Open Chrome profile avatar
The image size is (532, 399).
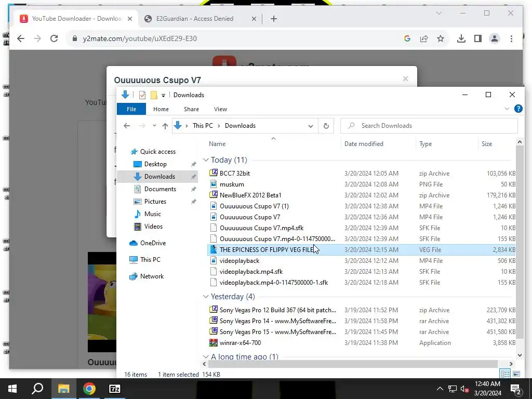point(495,38)
